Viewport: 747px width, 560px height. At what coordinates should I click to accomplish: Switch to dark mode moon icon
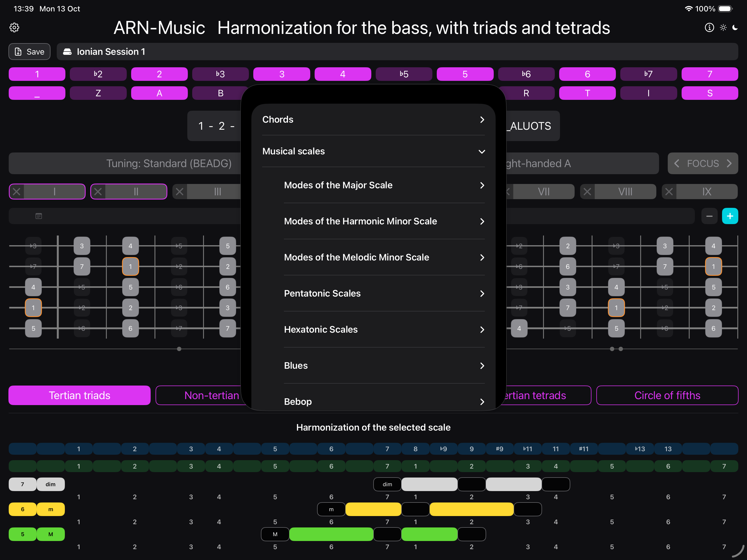coord(735,27)
